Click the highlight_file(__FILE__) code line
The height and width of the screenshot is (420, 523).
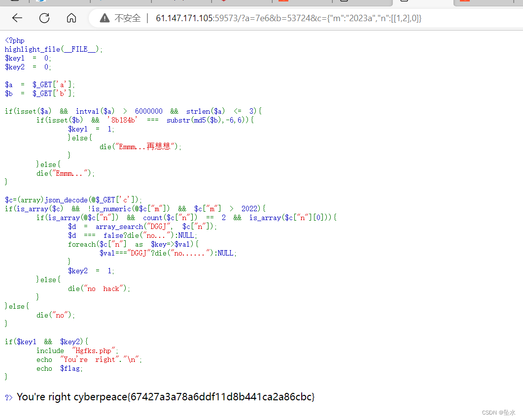pos(52,49)
